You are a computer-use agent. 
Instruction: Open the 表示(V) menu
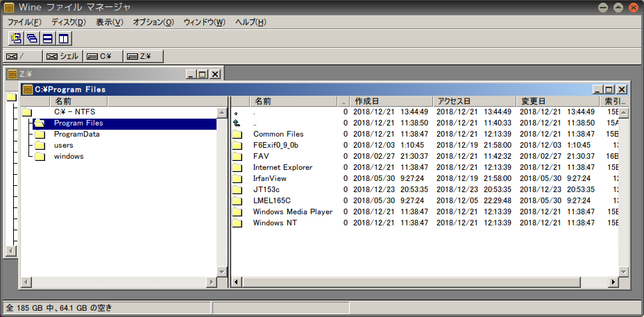coord(109,22)
